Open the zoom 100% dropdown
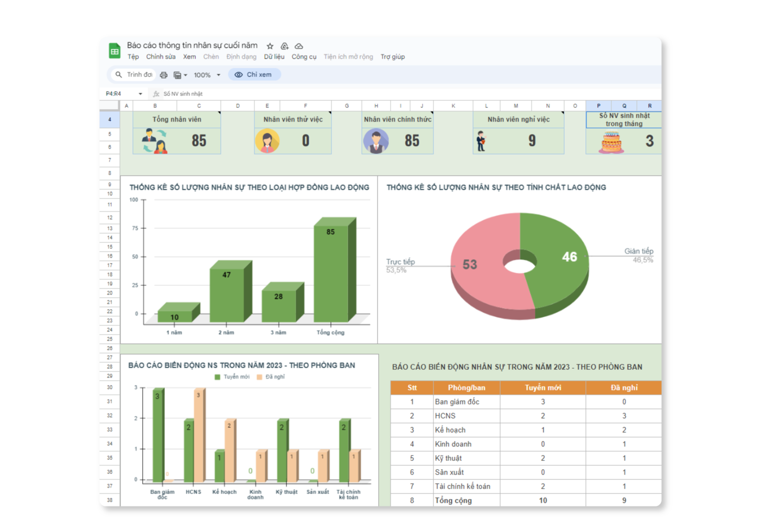This screenshot has width=760, height=532. point(207,75)
